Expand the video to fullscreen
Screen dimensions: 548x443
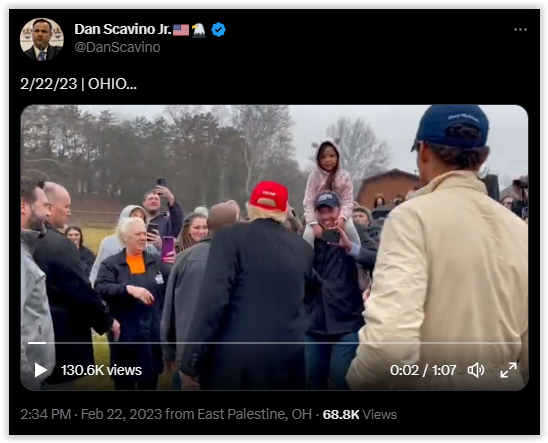(x=509, y=370)
